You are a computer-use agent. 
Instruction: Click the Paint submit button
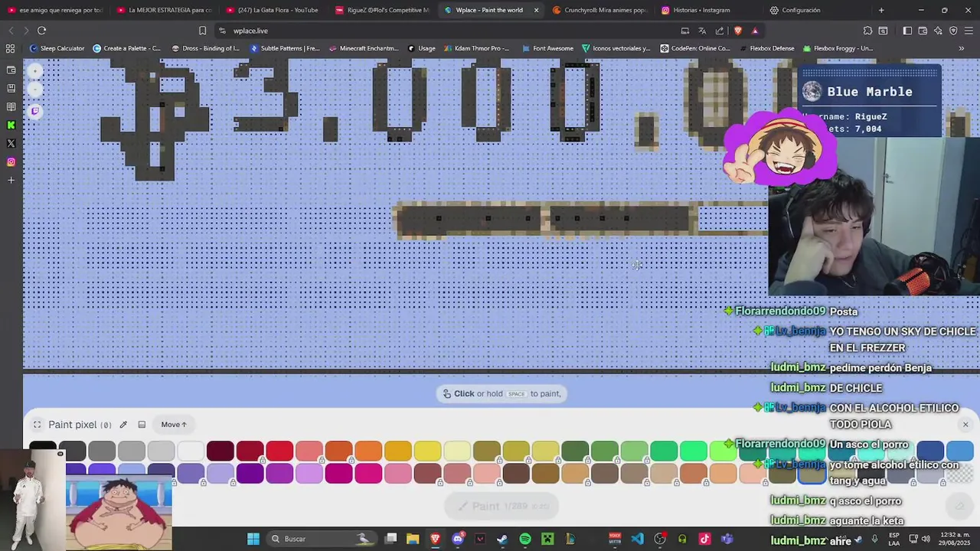point(501,506)
